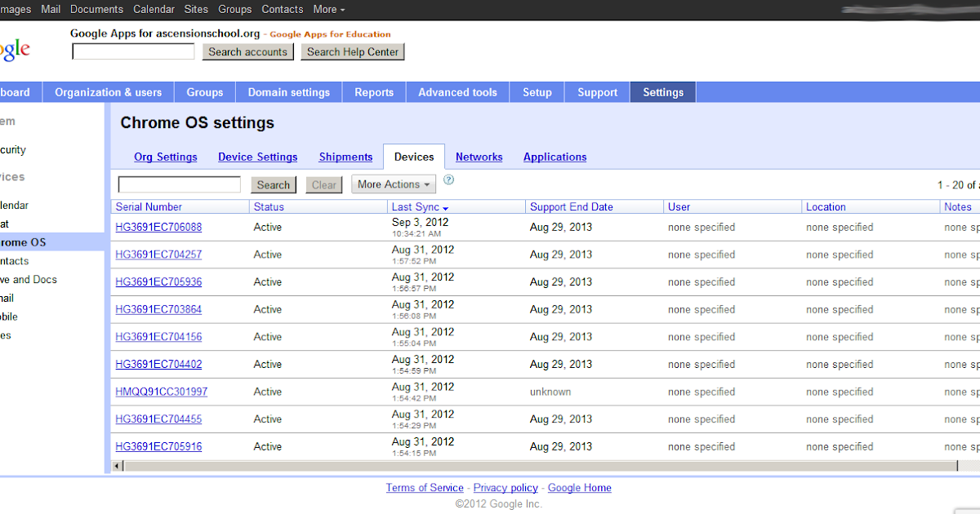Click the Sep 3, 2012 sync date
This screenshot has height=514, width=980.
(420, 222)
